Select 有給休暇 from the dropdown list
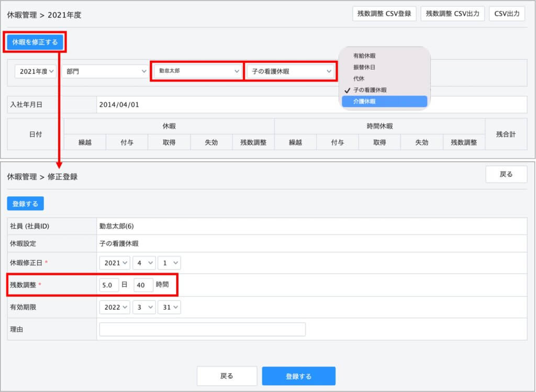Viewport: 536px width, 392px height. [x=364, y=55]
